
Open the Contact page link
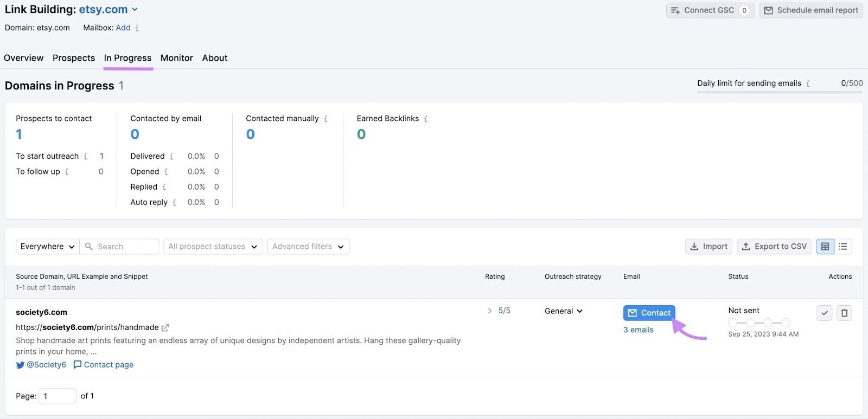(104, 365)
